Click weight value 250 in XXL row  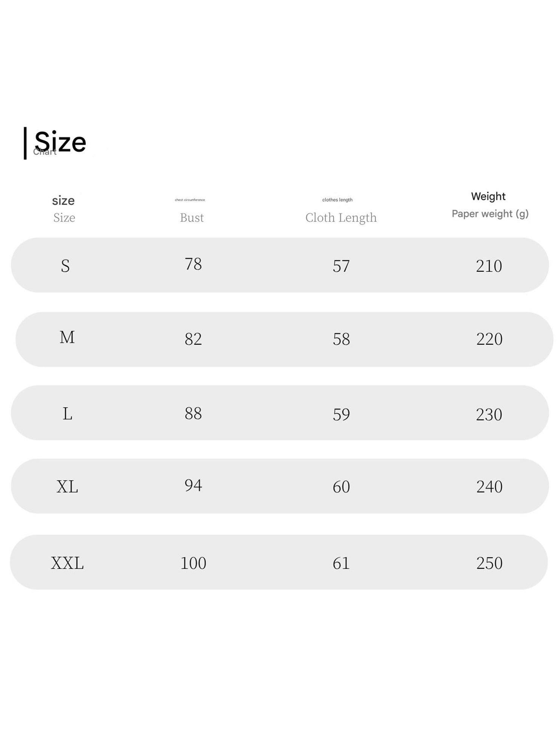489,563
